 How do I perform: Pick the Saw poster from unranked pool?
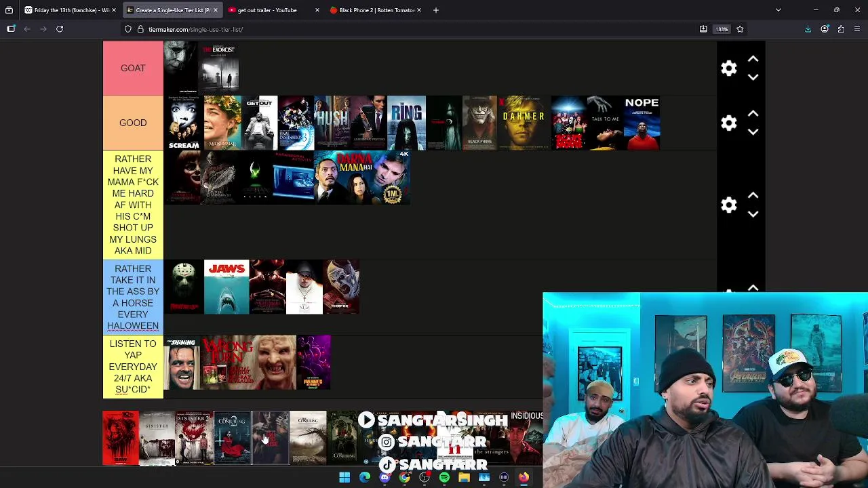tap(121, 438)
